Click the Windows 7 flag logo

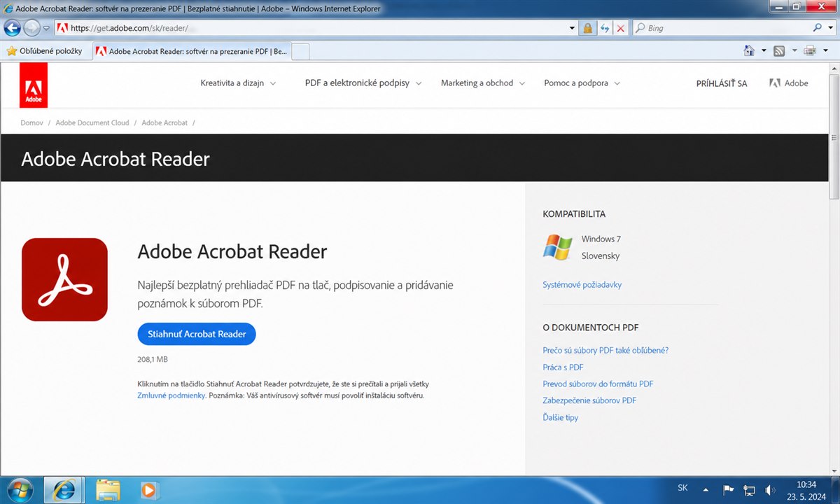pyautogui.click(x=557, y=247)
